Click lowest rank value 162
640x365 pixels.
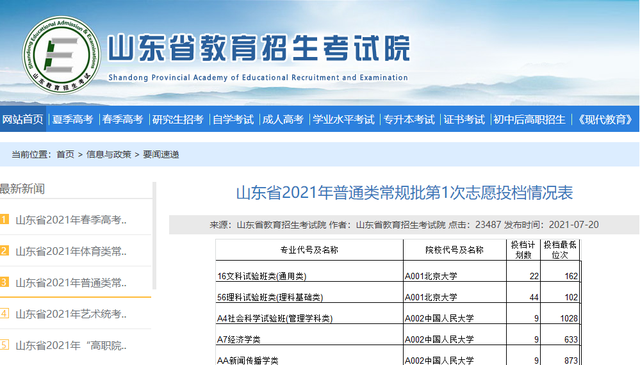571,276
